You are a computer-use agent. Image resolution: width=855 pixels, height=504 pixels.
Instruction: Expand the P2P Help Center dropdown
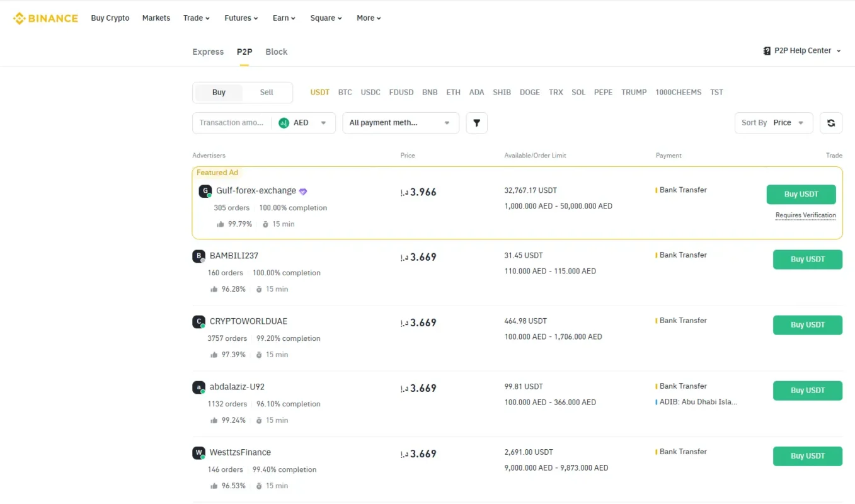pos(802,51)
